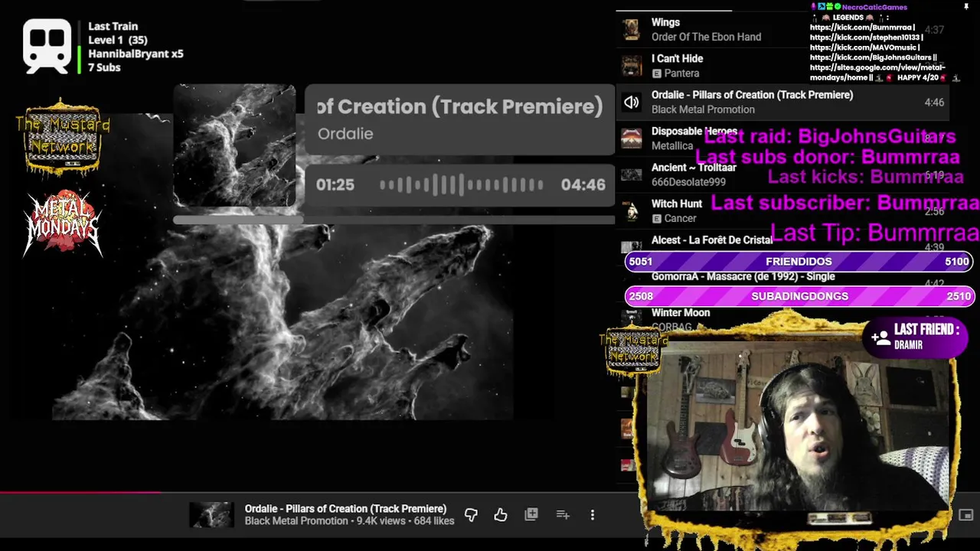Click the Ancient ~ Trolltaar queue thumbnail

coord(632,174)
